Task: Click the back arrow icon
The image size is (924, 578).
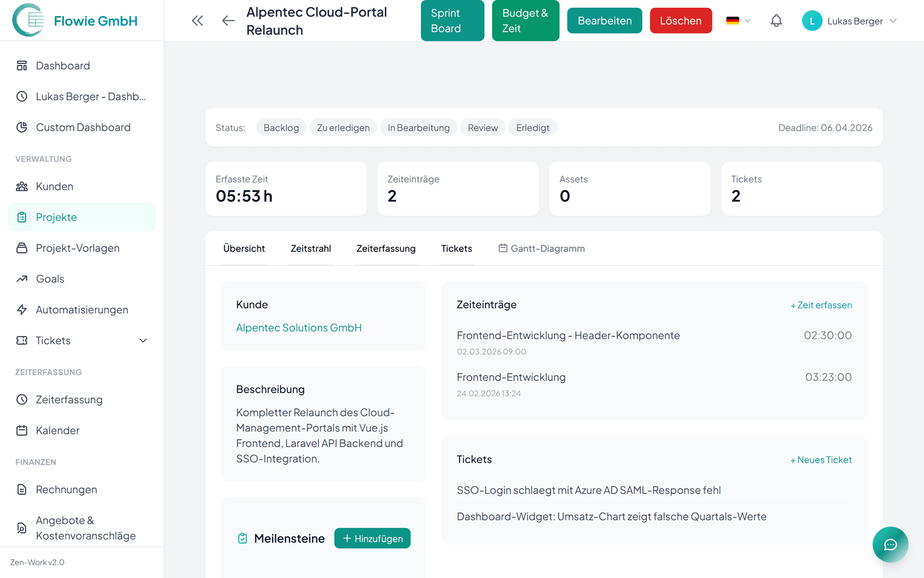Action: [x=228, y=21]
